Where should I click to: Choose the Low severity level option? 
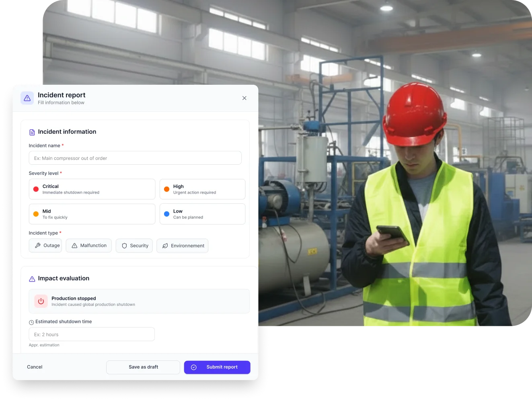[x=202, y=214]
